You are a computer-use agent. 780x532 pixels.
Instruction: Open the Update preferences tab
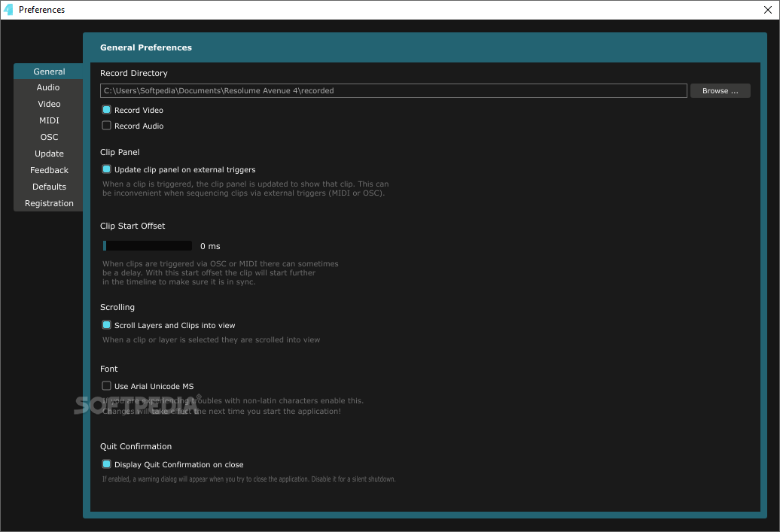49,154
